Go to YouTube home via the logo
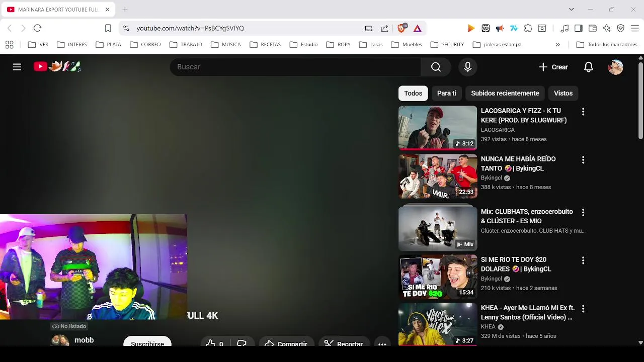 (57, 66)
